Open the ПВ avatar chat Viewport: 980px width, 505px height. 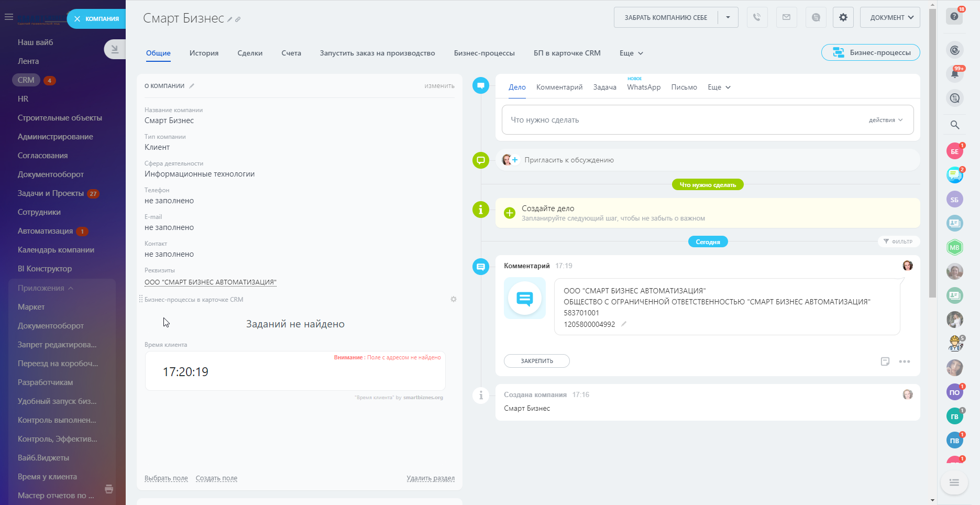point(954,441)
